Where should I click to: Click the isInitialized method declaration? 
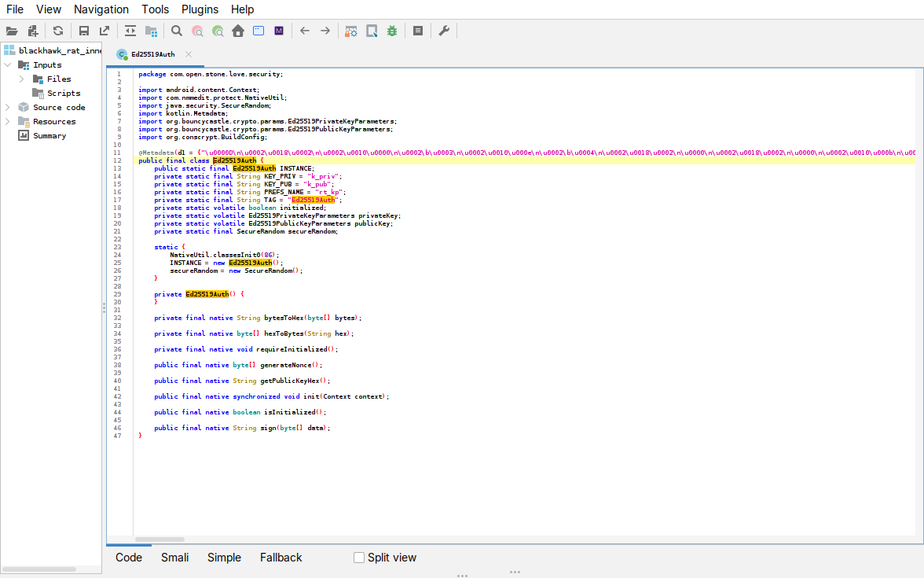pyautogui.click(x=240, y=412)
